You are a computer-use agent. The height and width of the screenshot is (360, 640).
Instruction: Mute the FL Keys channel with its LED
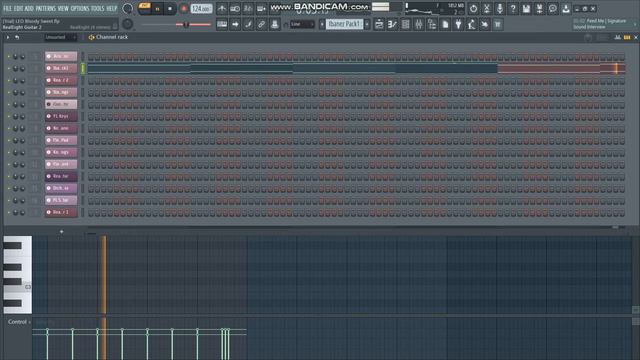tap(9, 117)
